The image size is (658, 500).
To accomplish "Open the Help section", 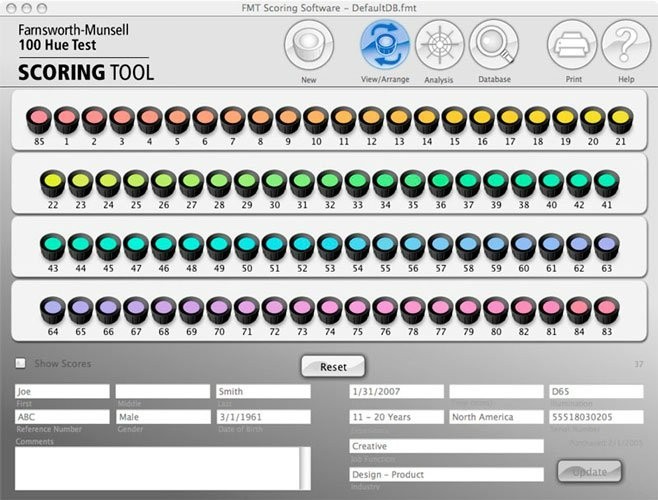I will (x=626, y=45).
